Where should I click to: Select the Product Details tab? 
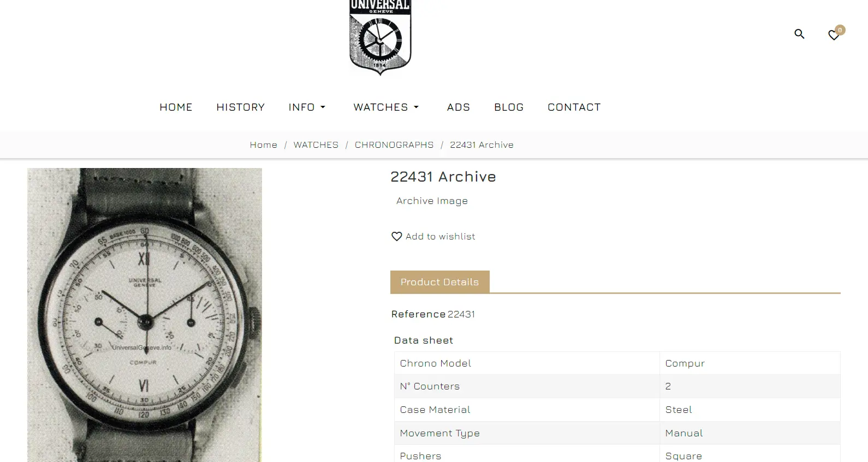440,282
